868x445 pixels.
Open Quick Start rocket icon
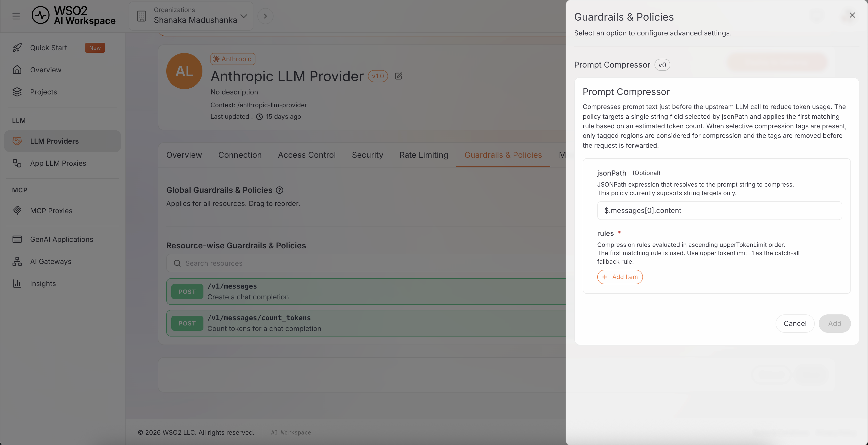(x=17, y=48)
